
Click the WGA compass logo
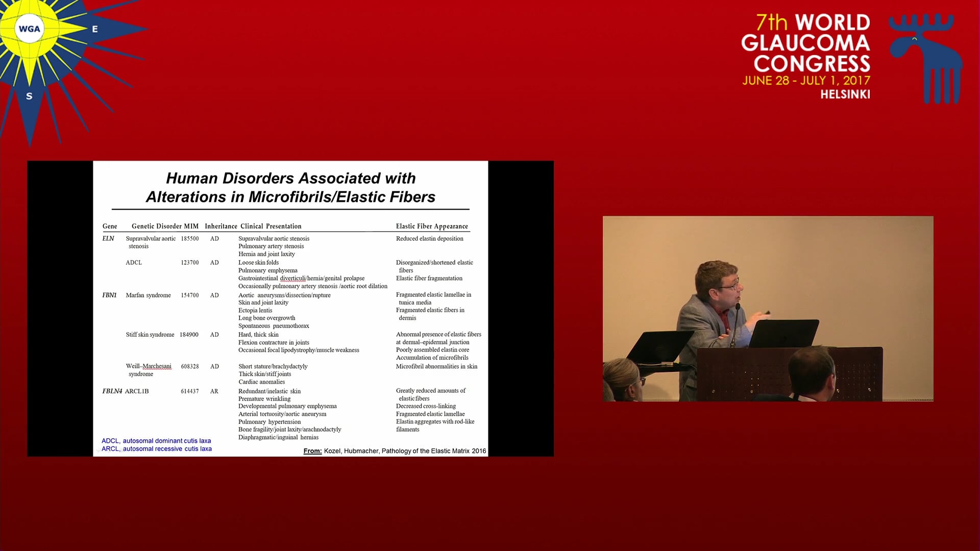tap(30, 29)
